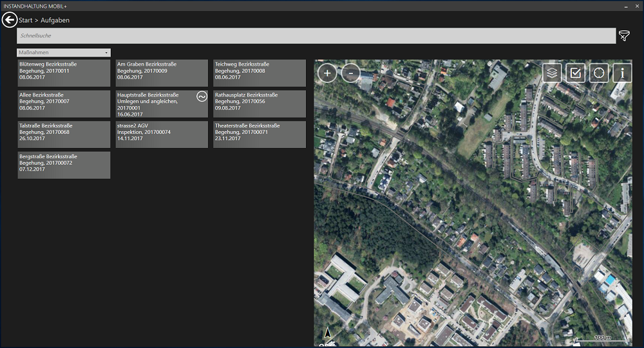Open the filter funnel next to search
This screenshot has height=348, width=644.
[x=624, y=36]
